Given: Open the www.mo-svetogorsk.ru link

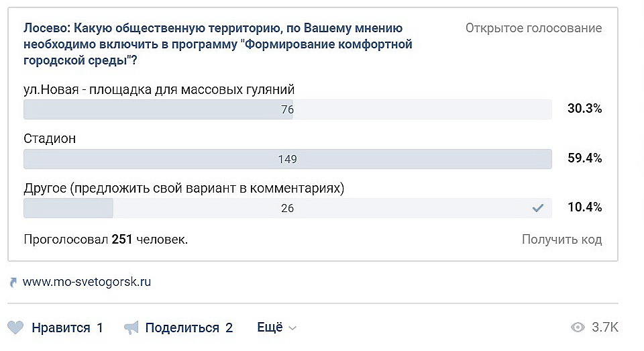Looking at the screenshot, I should (87, 282).
